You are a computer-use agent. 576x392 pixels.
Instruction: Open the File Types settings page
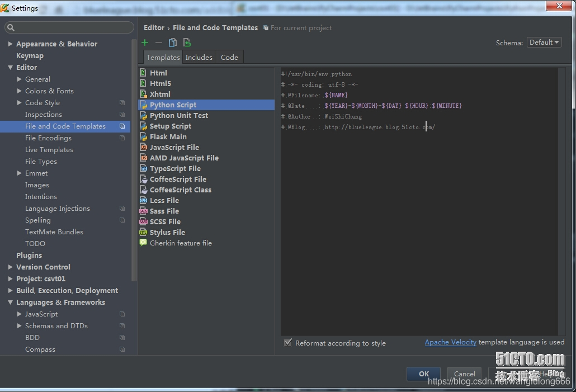41,161
